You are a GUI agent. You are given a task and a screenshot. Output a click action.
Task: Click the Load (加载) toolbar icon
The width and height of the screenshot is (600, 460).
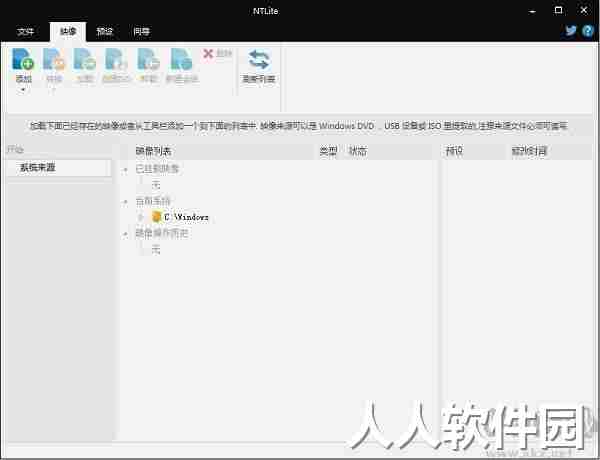click(x=148, y=59)
